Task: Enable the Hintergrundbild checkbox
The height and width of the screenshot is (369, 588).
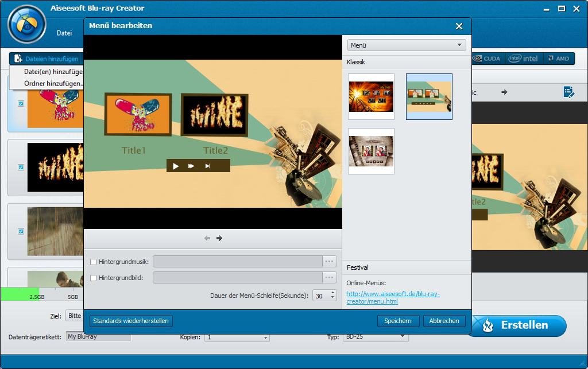Action: [93, 277]
